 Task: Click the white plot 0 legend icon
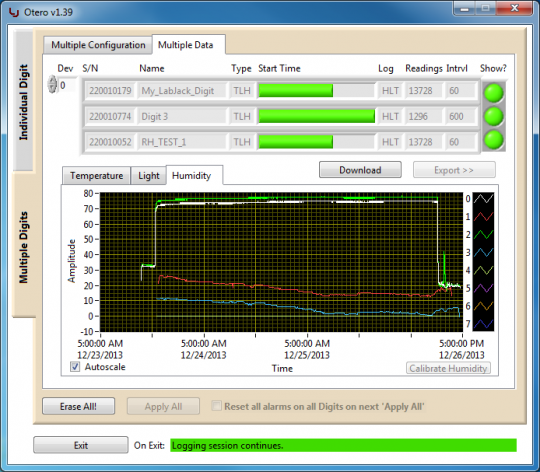(484, 199)
